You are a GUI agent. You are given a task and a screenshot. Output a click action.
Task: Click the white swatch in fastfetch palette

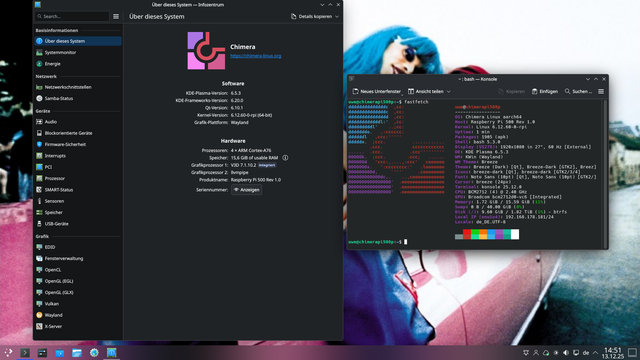click(x=515, y=234)
